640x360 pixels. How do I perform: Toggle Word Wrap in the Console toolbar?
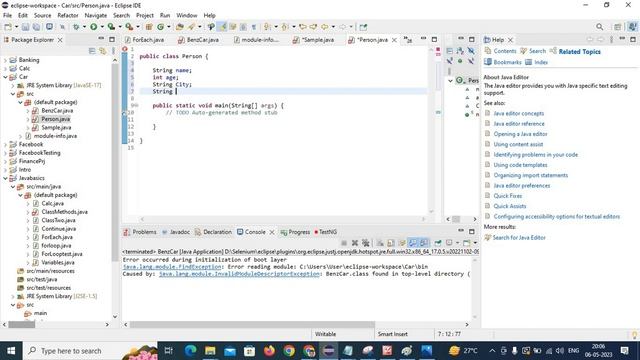pyautogui.click(x=402, y=243)
